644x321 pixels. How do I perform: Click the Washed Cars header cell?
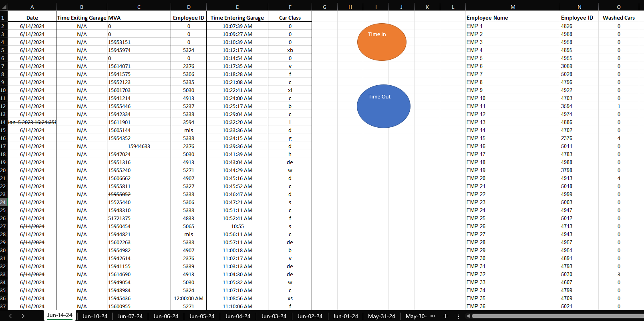pos(619,18)
